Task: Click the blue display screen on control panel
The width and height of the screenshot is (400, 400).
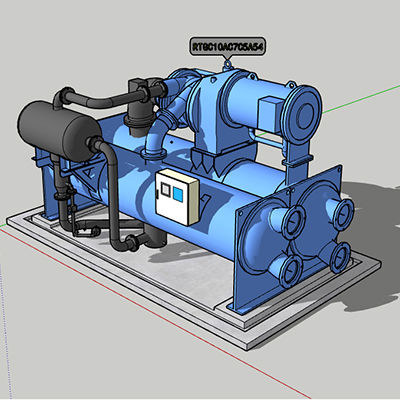Action: tap(178, 194)
